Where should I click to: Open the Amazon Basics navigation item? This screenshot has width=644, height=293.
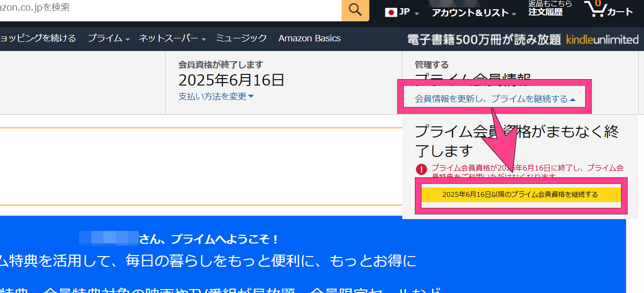[x=310, y=38]
